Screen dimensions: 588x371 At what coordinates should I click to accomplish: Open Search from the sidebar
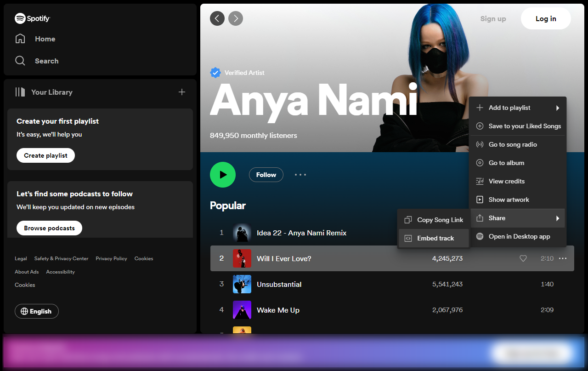pyautogui.click(x=46, y=61)
